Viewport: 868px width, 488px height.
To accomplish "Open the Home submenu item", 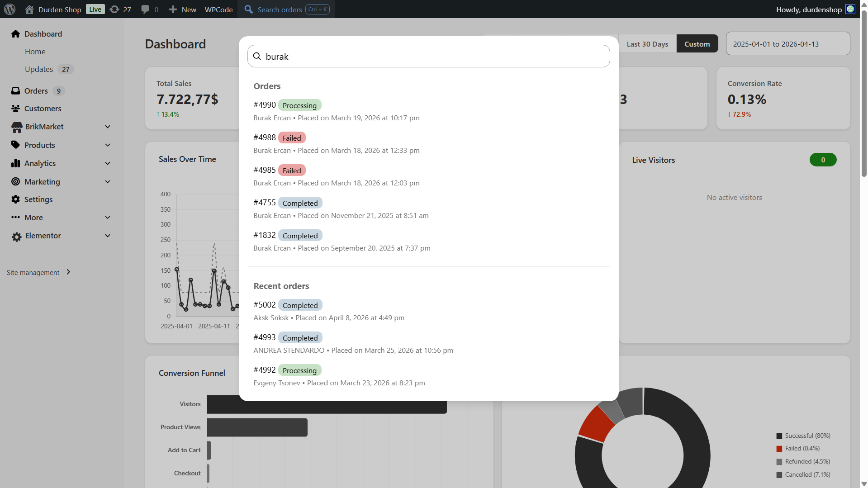I will [35, 52].
